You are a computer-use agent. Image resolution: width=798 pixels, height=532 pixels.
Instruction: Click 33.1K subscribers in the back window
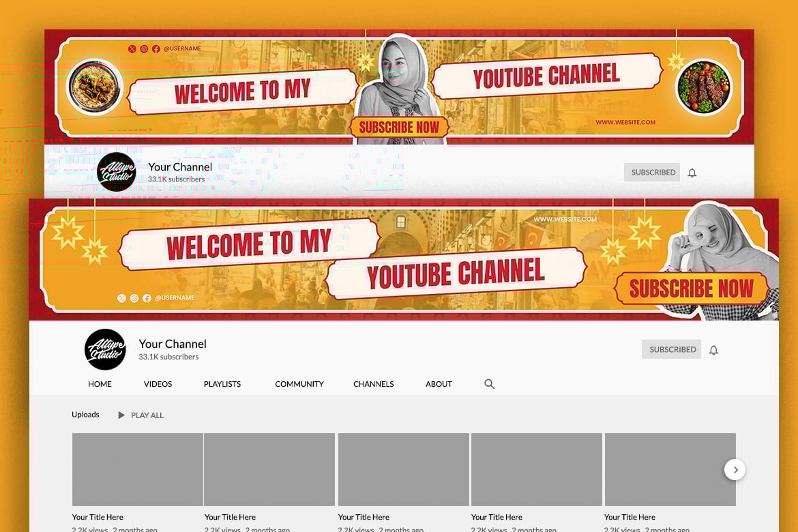(x=176, y=179)
